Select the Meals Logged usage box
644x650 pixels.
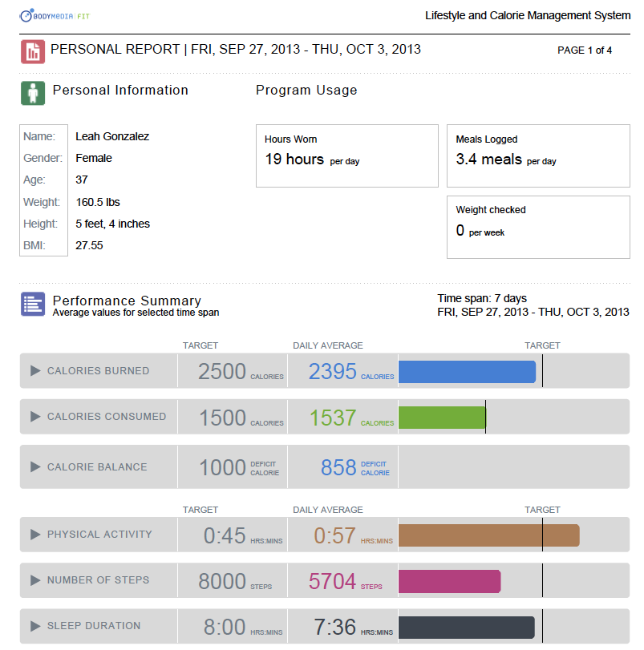(537, 155)
